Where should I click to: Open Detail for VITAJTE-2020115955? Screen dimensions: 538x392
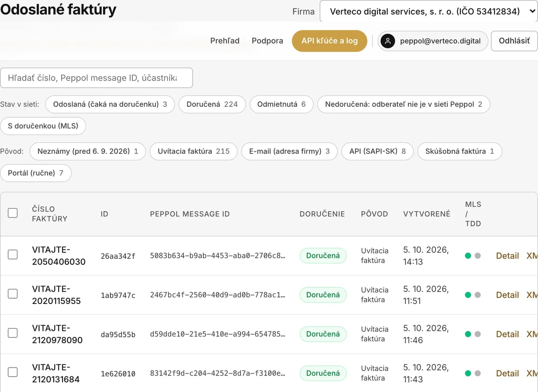tap(507, 295)
